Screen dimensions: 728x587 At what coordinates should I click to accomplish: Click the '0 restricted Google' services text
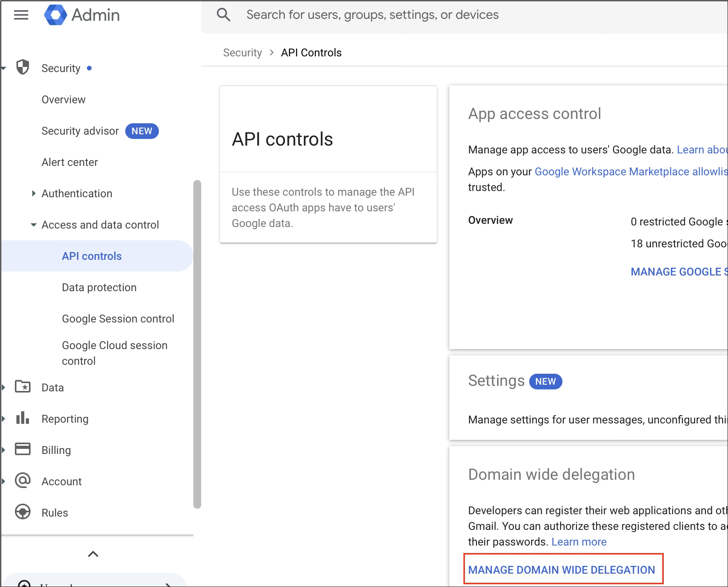(679, 221)
